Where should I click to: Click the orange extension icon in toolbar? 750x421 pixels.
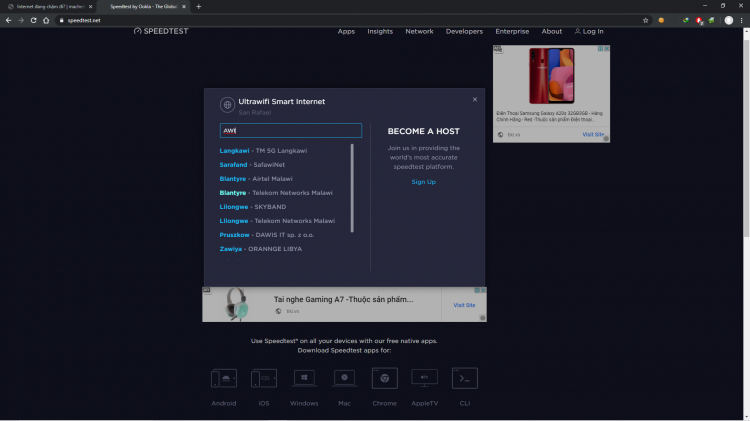point(661,20)
